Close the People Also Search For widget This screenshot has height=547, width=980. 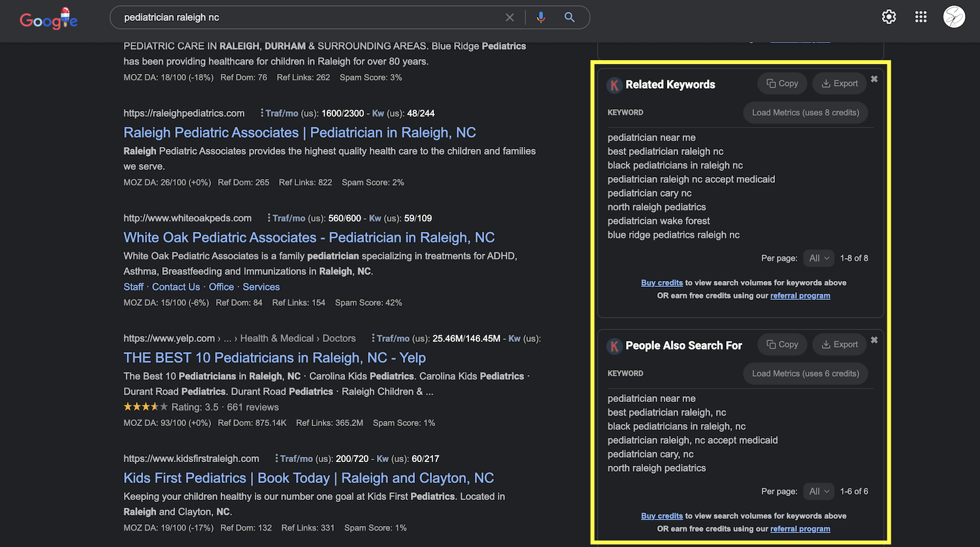(874, 340)
